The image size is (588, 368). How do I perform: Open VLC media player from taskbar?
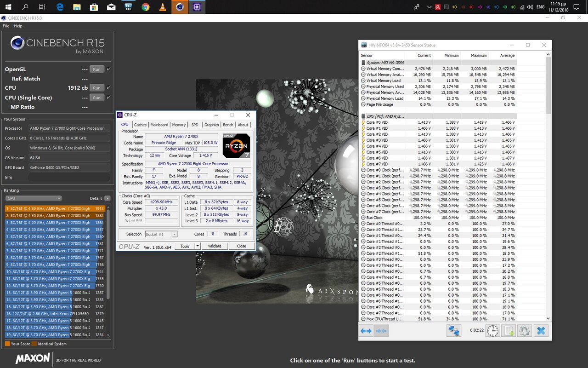click(x=162, y=7)
